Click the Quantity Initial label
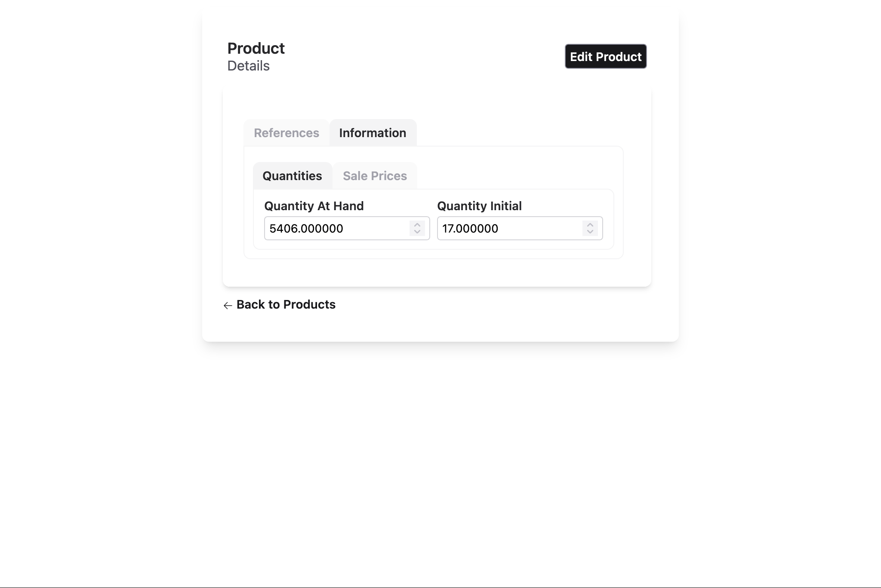This screenshot has height=588, width=881. pyautogui.click(x=479, y=206)
